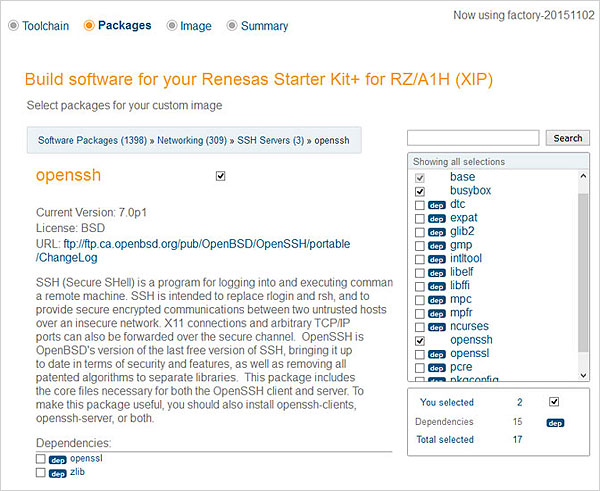Viewport: 600px width, 491px height.
Task: Uncheck openssh in the selections list
Action: coord(420,341)
